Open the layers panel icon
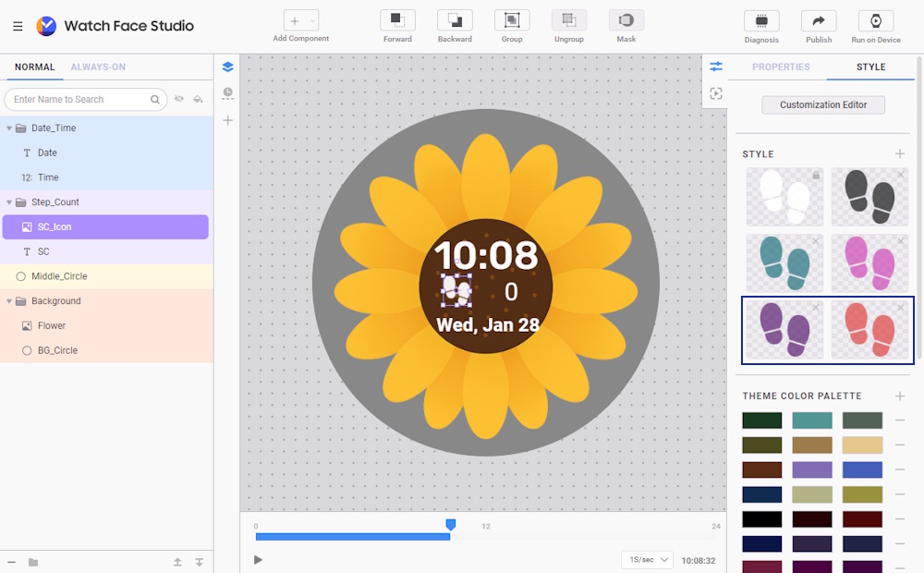Viewport: 924px width, 573px height. point(228,67)
